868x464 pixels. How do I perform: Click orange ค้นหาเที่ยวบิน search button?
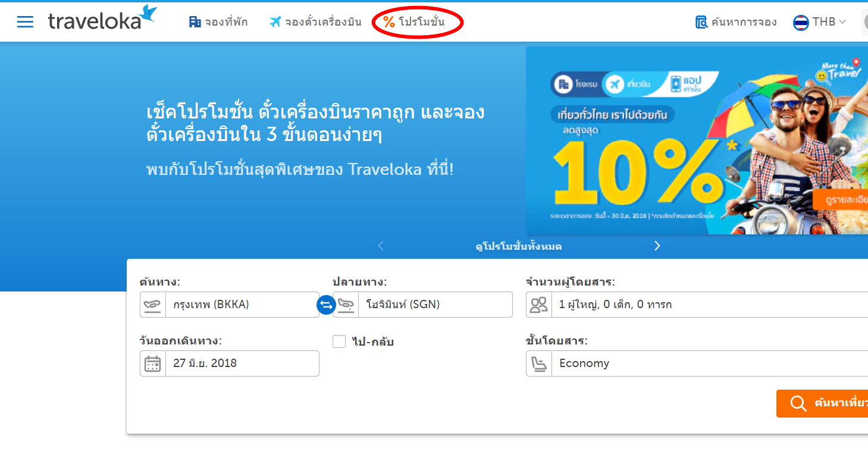click(x=822, y=403)
